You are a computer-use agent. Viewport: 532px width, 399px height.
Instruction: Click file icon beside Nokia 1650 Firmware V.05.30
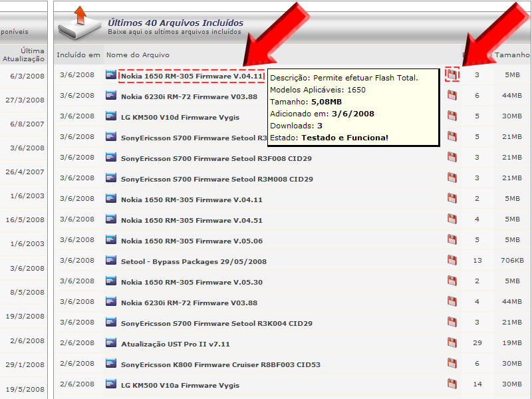tap(111, 281)
